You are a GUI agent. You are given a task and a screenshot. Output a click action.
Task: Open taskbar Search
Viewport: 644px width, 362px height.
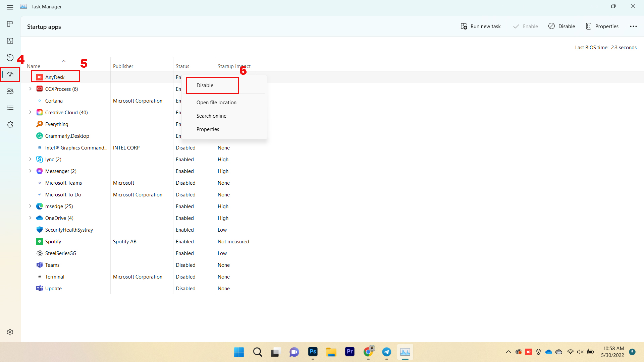click(x=258, y=352)
